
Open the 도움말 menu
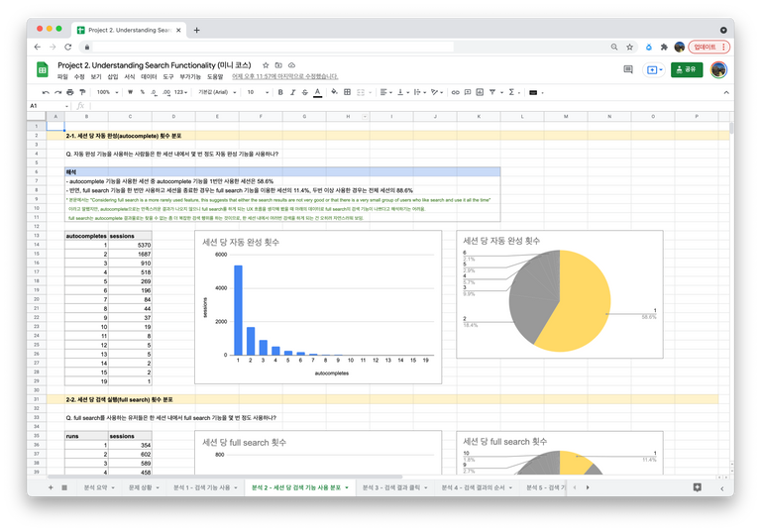pyautogui.click(x=215, y=76)
